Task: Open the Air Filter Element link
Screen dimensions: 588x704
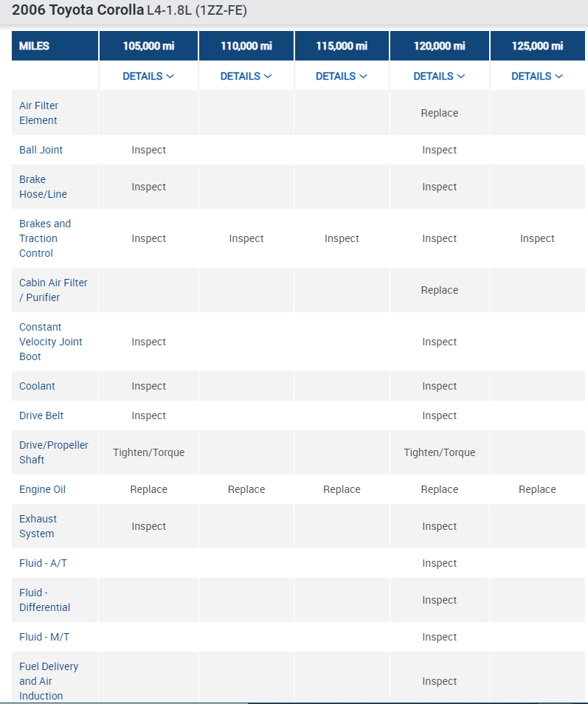Action: (x=38, y=113)
